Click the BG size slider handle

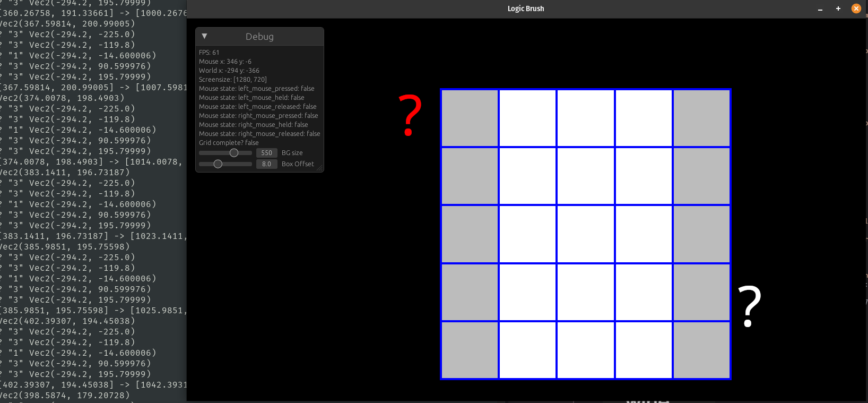coord(234,153)
